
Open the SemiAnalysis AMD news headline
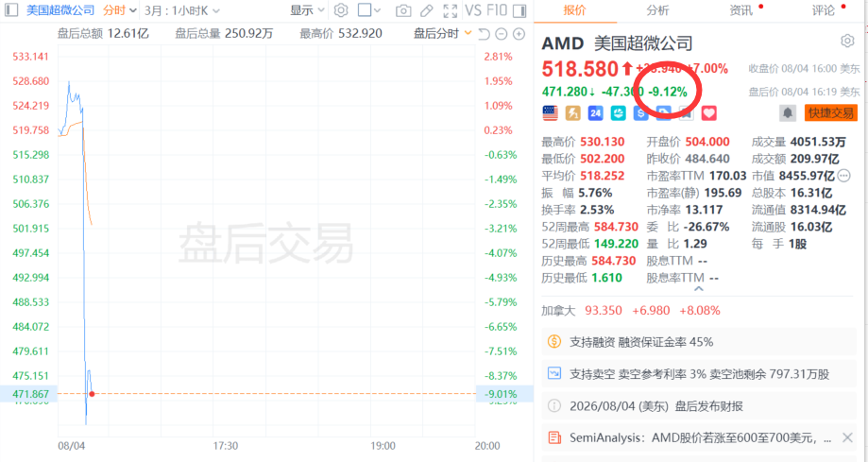coord(700,437)
